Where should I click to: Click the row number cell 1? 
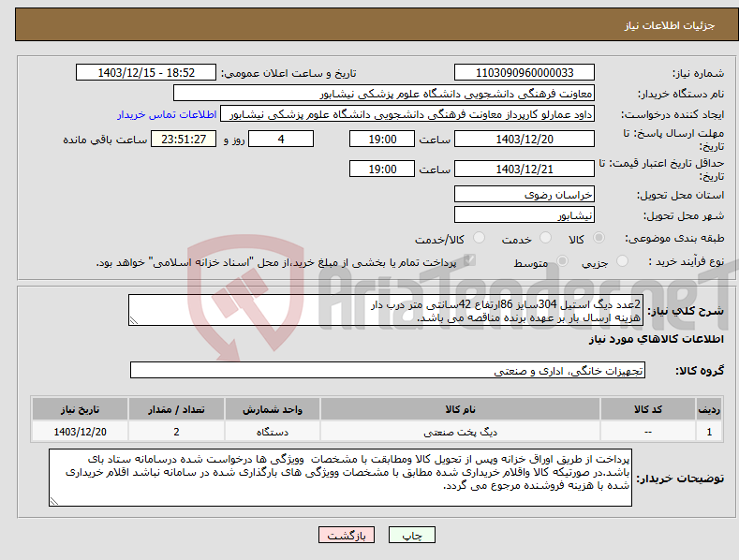(x=709, y=432)
